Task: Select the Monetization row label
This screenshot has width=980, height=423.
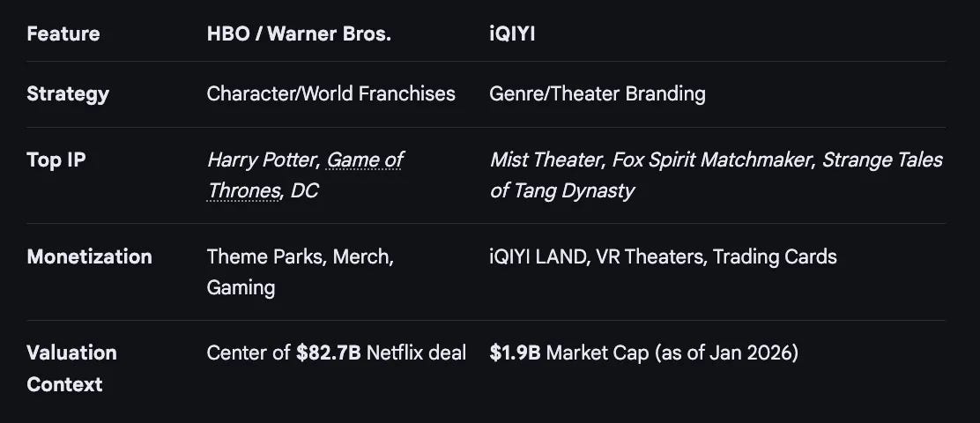Action: pyautogui.click(x=89, y=256)
